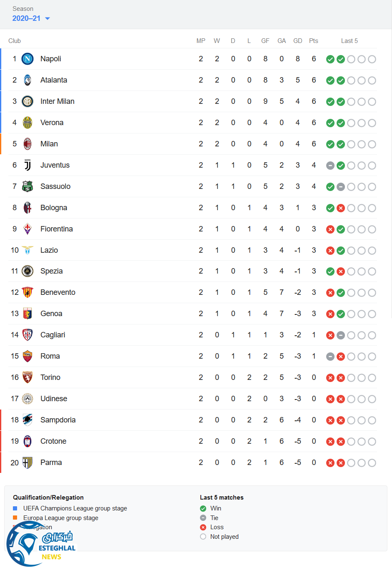Click the Pts column header
Image resolution: width=392 pixels, height=578 pixels.
pos(314,41)
